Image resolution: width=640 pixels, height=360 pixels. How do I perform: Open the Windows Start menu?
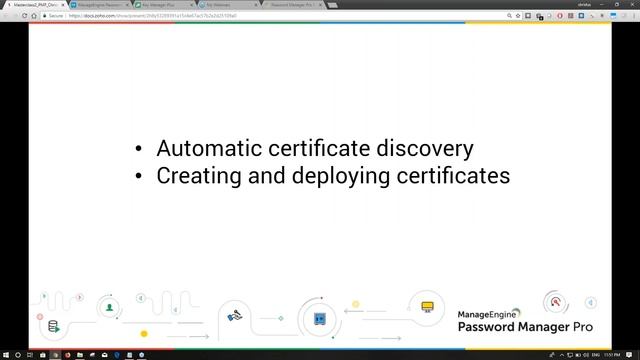[x=6, y=355]
